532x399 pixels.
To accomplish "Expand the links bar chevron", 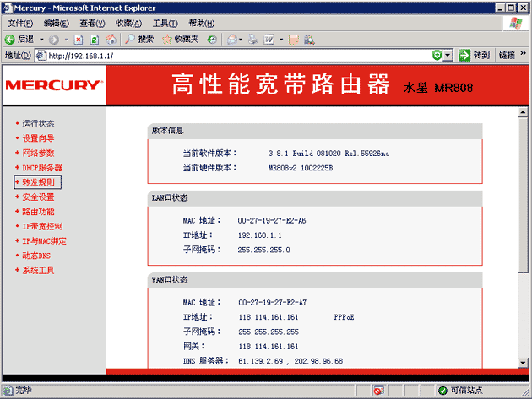I will pyautogui.click(x=523, y=53).
